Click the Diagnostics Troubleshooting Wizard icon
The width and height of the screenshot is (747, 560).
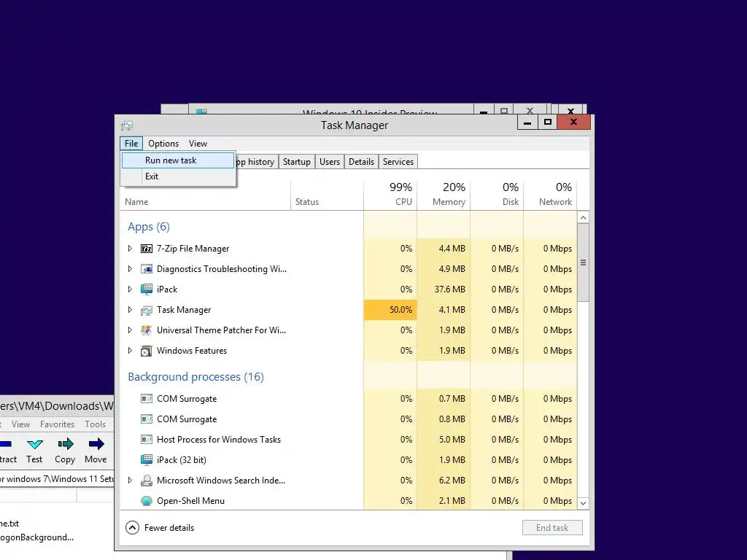tap(146, 269)
